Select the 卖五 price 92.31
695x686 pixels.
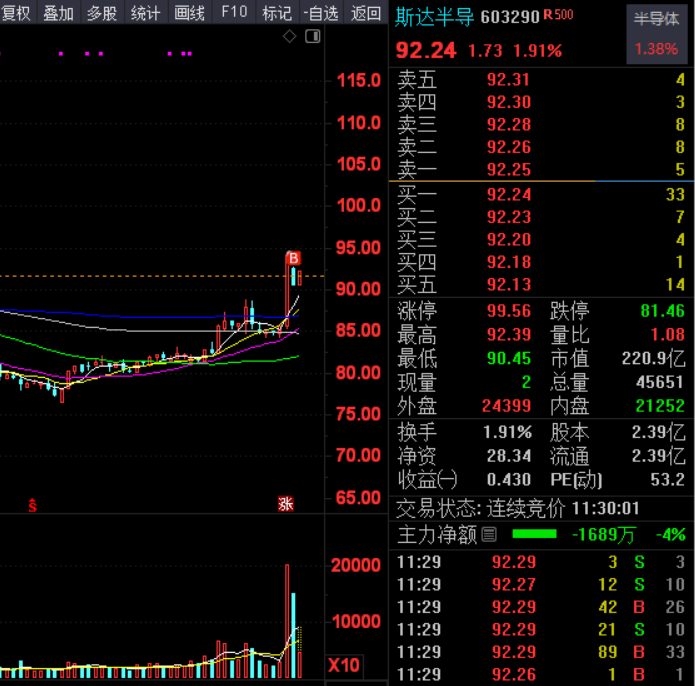[508, 80]
